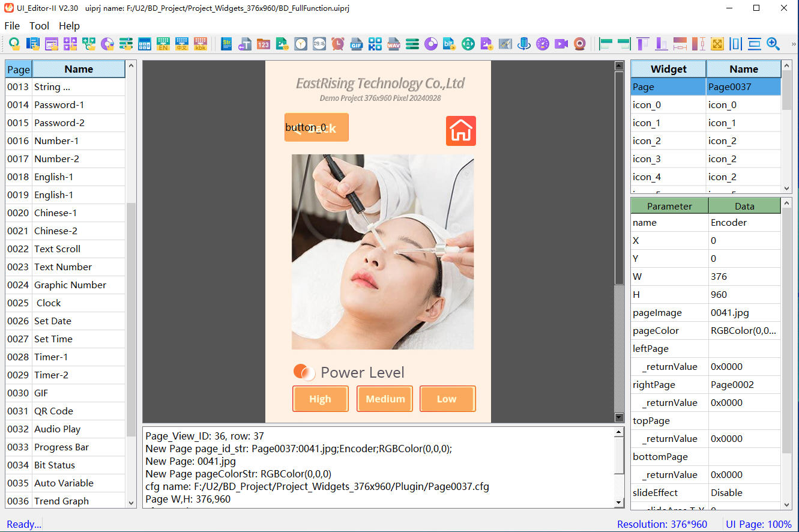The width and height of the screenshot is (799, 532).
Task: Click the zoom magnifier toolbar icon
Action: point(773,44)
